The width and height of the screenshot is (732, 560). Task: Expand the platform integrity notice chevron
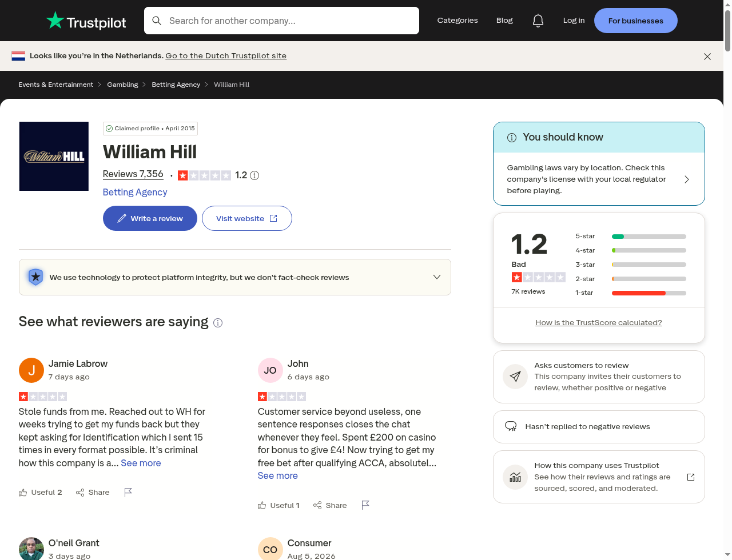437,277
